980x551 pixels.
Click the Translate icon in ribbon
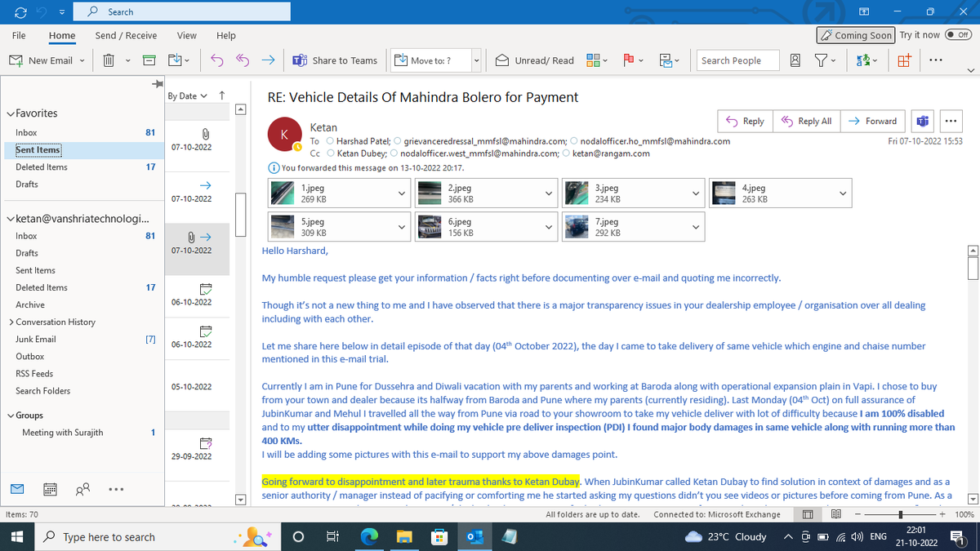pyautogui.click(x=862, y=60)
